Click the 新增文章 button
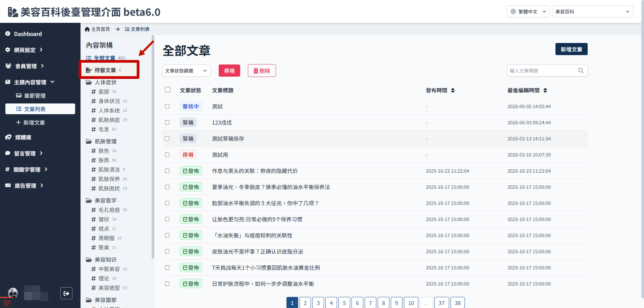644x308 pixels. pos(572,49)
